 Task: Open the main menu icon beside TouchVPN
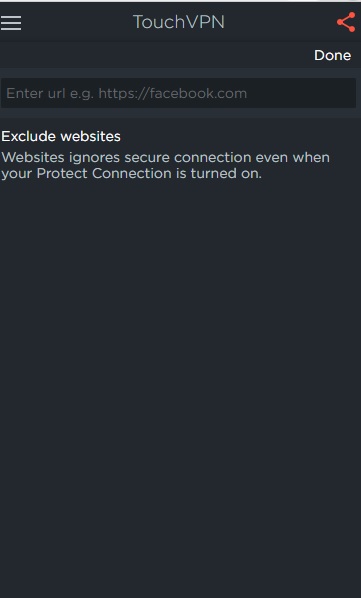click(11, 23)
